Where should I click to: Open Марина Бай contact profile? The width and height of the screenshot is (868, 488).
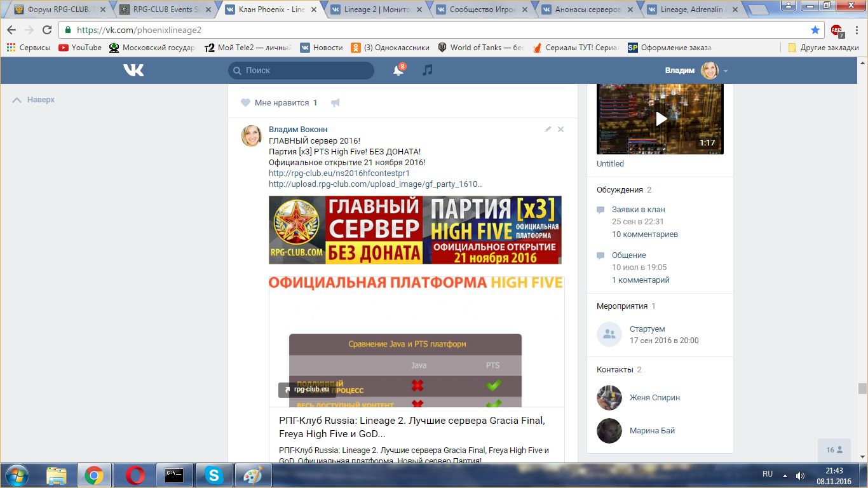coord(652,430)
